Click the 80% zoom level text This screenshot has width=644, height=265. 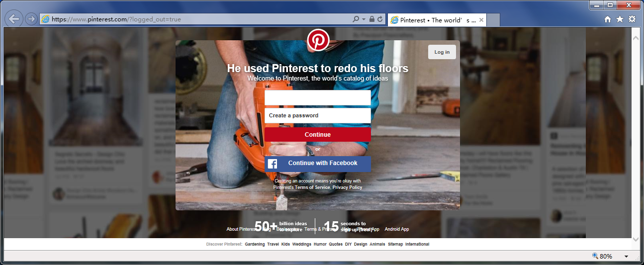[x=606, y=257]
